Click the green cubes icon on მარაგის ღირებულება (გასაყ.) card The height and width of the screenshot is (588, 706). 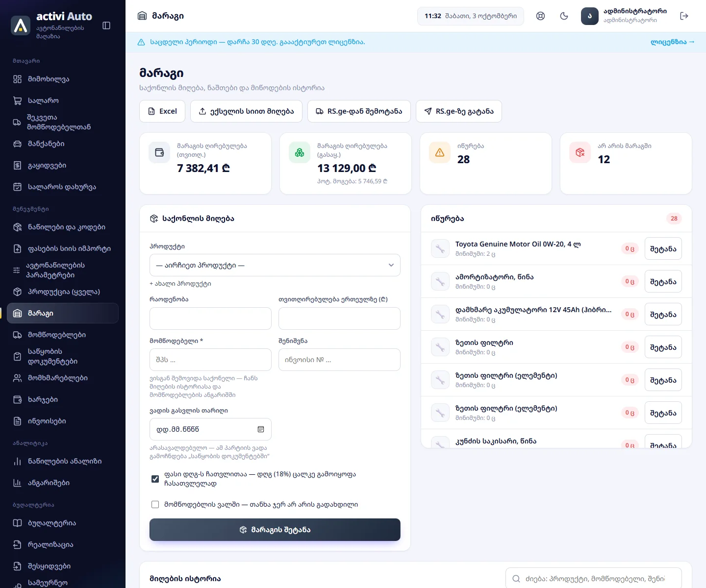point(300,152)
